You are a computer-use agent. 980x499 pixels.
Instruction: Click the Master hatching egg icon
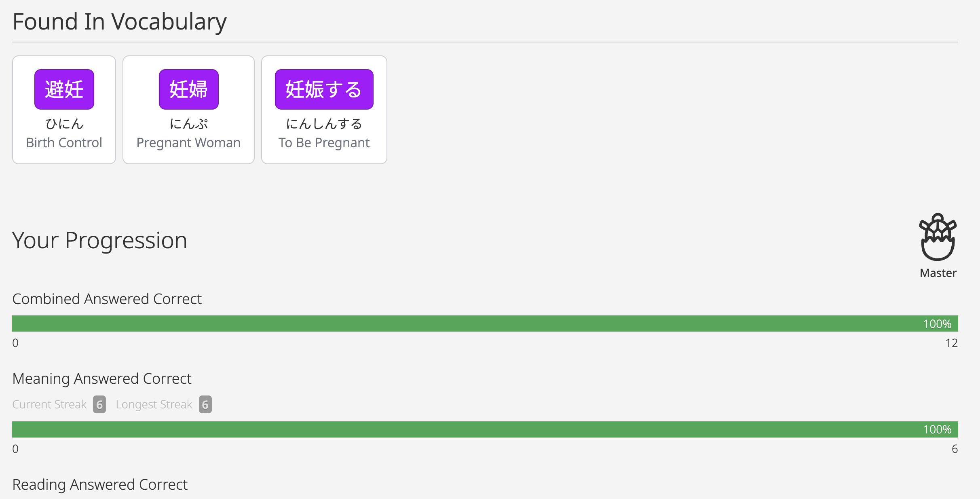[x=938, y=237]
